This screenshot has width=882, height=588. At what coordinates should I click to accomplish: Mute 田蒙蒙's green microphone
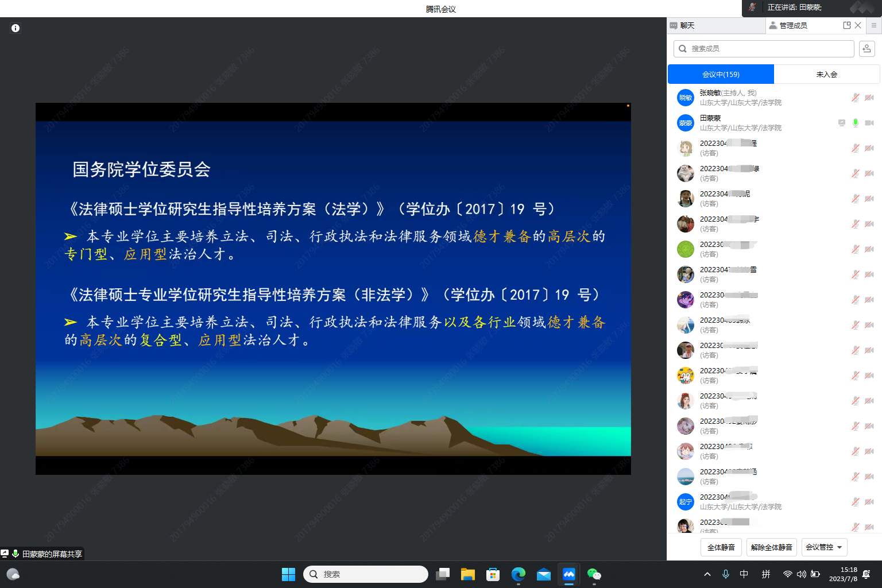[x=855, y=123]
